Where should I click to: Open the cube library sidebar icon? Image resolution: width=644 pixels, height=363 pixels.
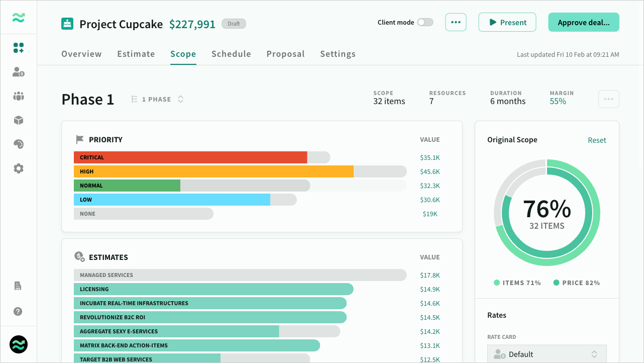(x=19, y=121)
